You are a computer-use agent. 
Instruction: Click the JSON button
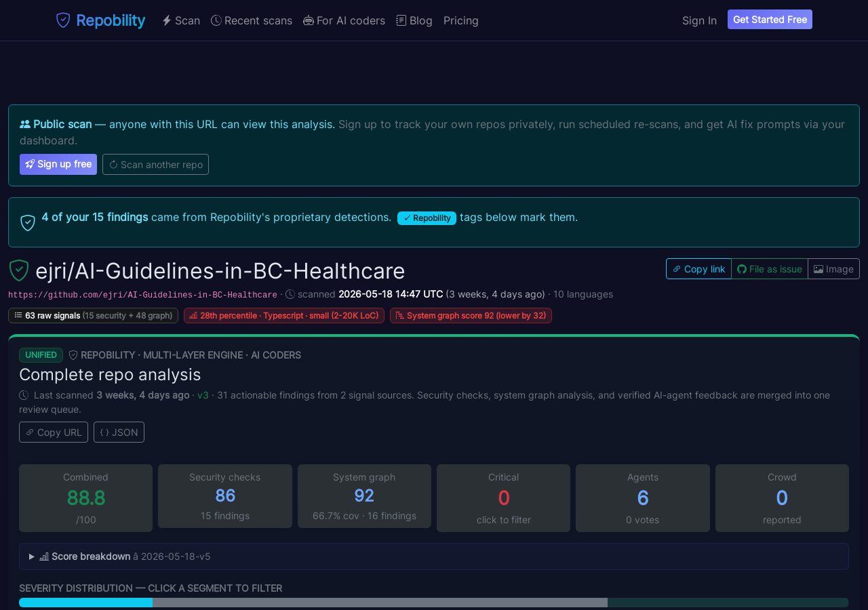pyautogui.click(x=119, y=432)
